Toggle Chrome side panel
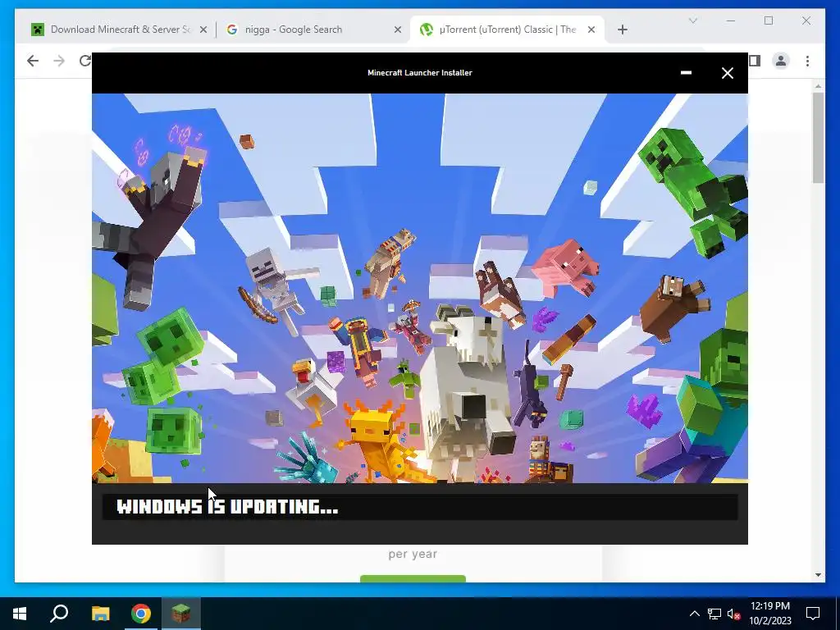This screenshot has height=630, width=840. click(x=755, y=61)
